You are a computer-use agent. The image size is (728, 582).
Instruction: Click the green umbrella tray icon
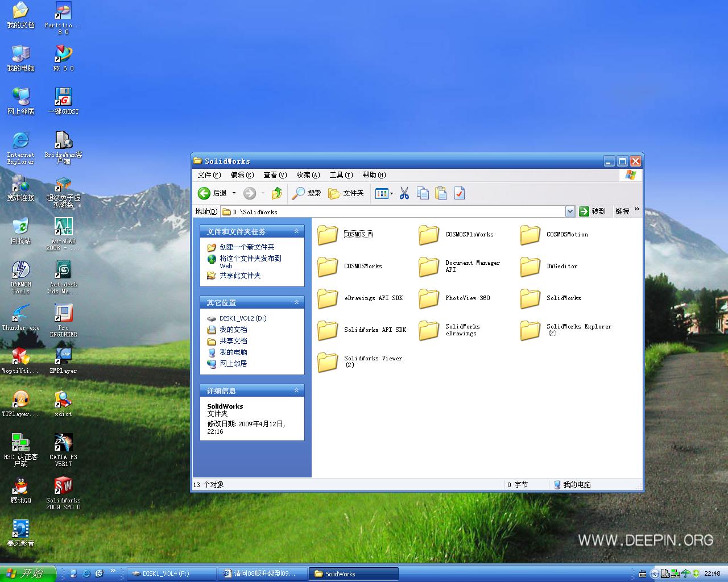point(686,573)
